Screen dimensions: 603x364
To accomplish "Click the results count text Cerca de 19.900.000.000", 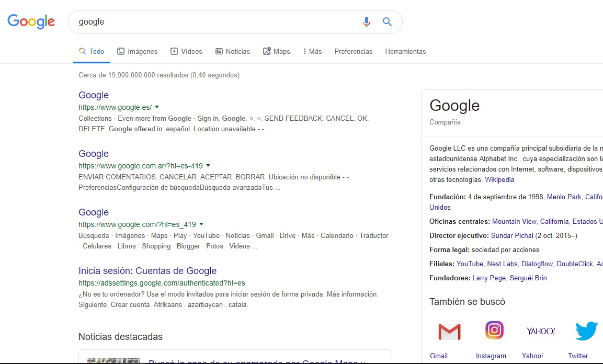I will [x=159, y=75].
